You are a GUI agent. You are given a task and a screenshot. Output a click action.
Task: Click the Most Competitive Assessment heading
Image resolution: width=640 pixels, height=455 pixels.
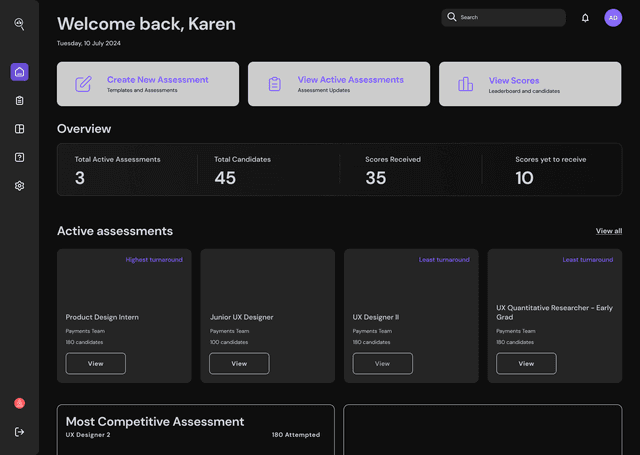tap(155, 422)
